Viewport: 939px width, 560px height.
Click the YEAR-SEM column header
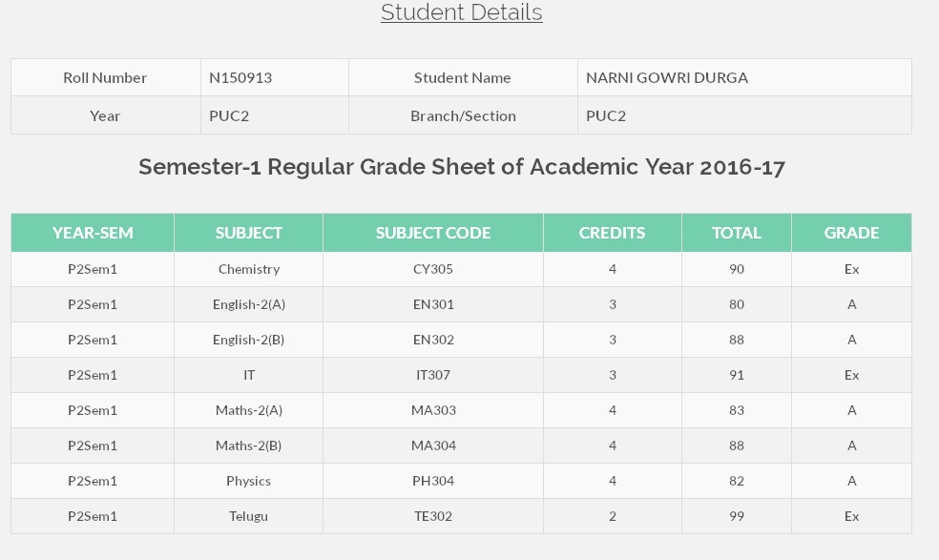pyautogui.click(x=93, y=233)
